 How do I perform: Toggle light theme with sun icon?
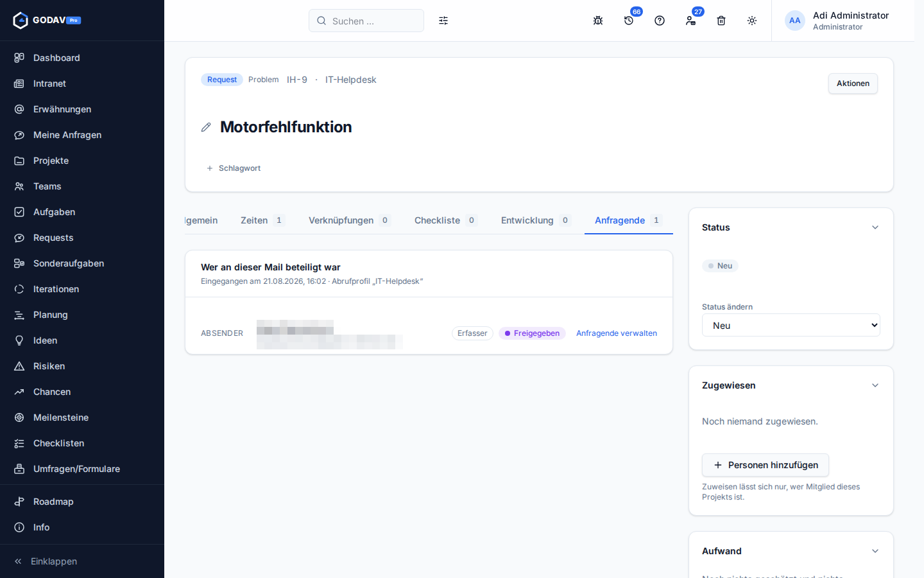coord(752,21)
